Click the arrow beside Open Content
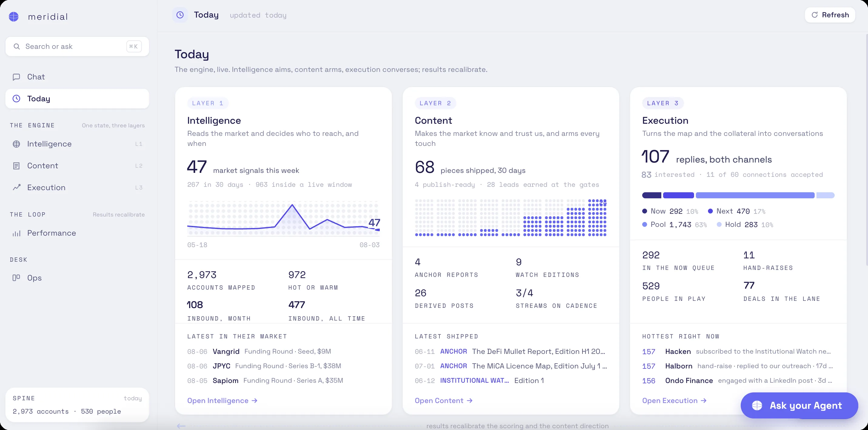The width and height of the screenshot is (868, 430). pyautogui.click(x=469, y=401)
